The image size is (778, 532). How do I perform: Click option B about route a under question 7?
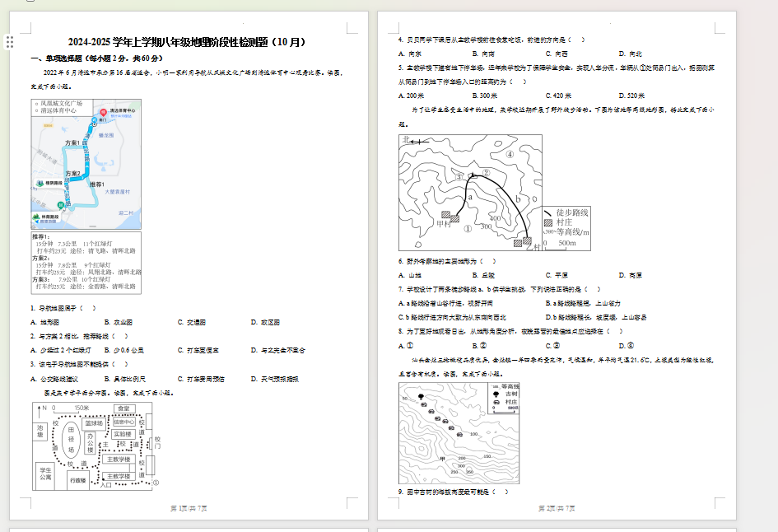pos(583,303)
